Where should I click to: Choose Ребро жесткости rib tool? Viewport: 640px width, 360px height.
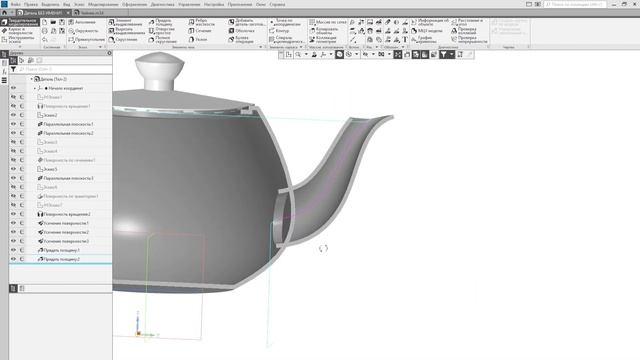click(202, 22)
